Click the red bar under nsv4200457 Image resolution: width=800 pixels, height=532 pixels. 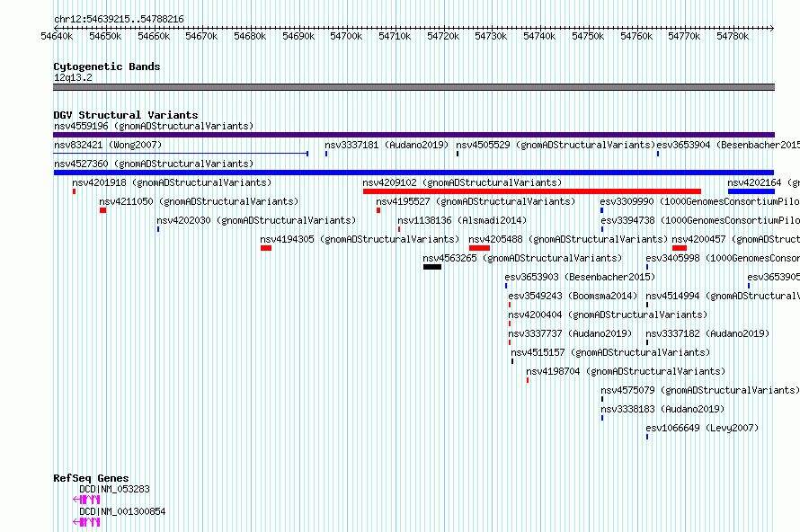679,248
